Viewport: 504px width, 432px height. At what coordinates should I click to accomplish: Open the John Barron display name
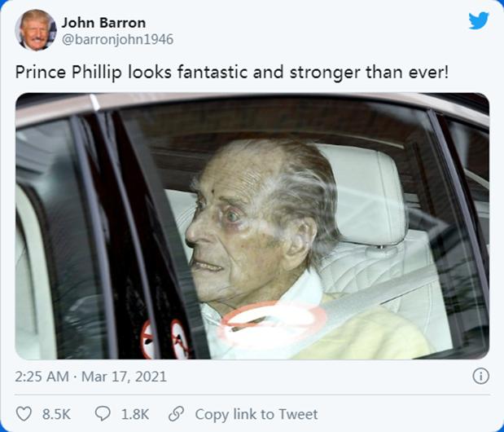click(103, 23)
